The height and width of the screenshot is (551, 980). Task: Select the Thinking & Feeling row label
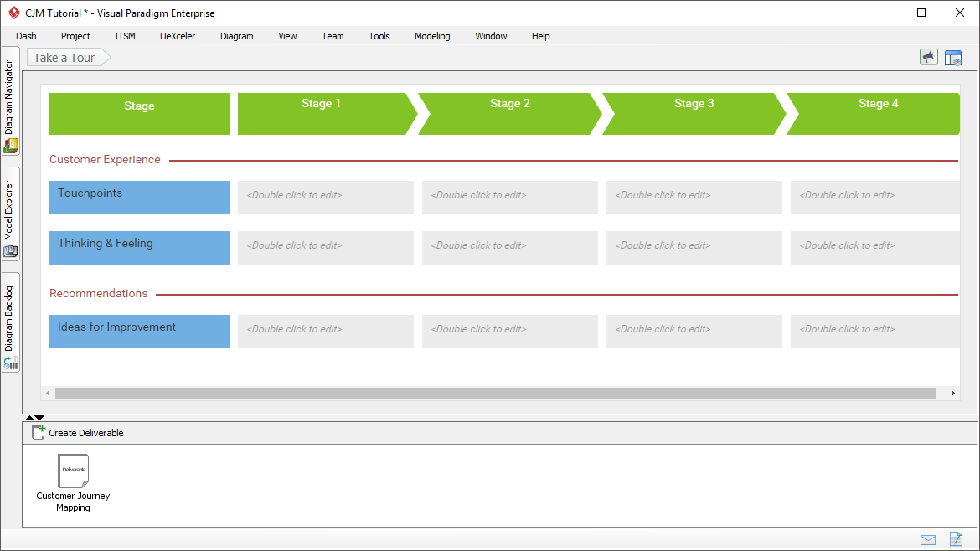pyautogui.click(x=139, y=248)
